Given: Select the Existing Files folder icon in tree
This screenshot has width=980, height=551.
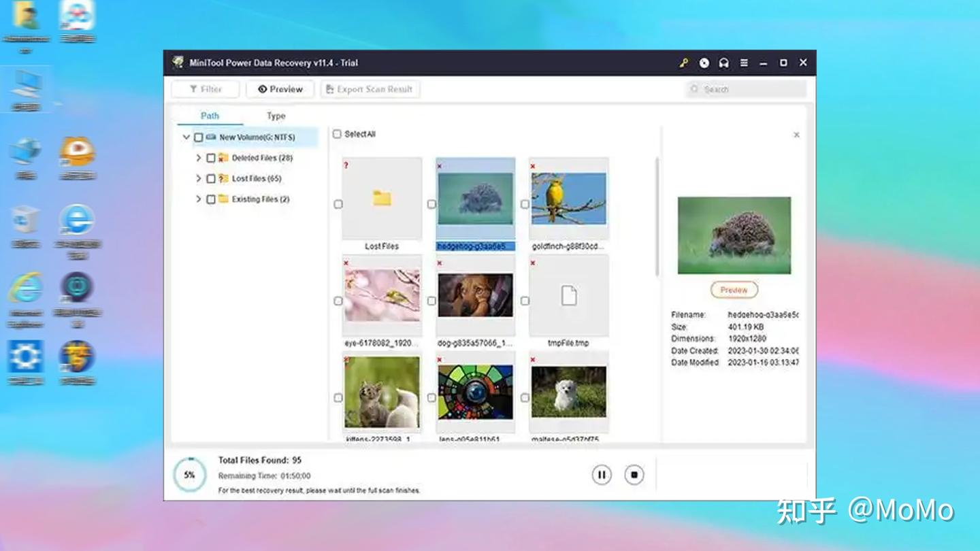Looking at the screenshot, I should (x=223, y=199).
